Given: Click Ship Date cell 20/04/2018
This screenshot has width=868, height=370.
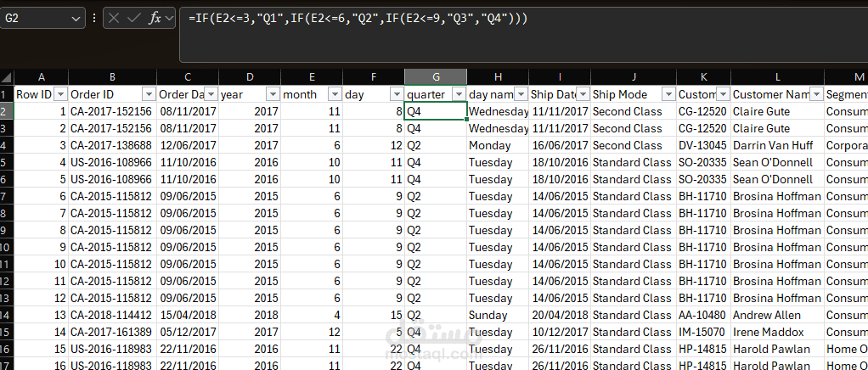Looking at the screenshot, I should point(560,315).
